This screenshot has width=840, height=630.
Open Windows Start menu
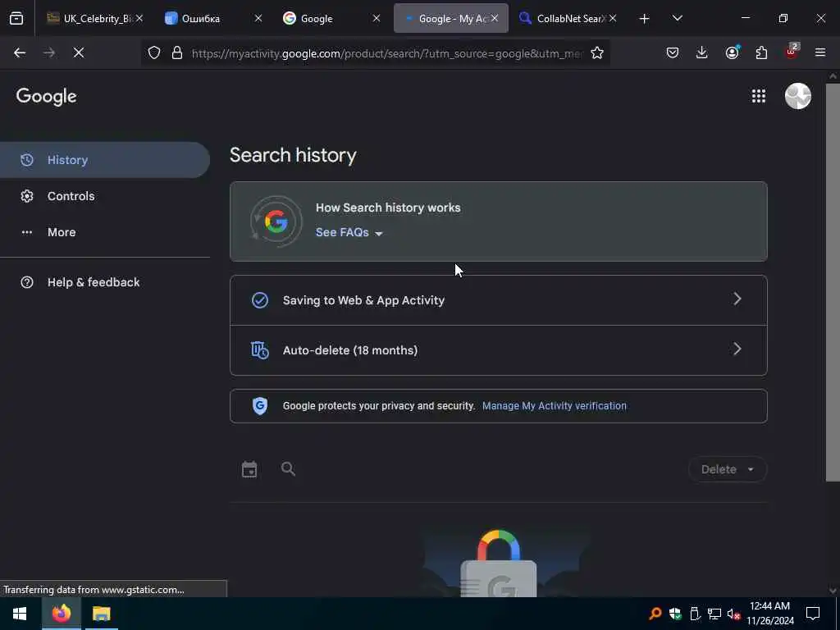tap(20, 614)
